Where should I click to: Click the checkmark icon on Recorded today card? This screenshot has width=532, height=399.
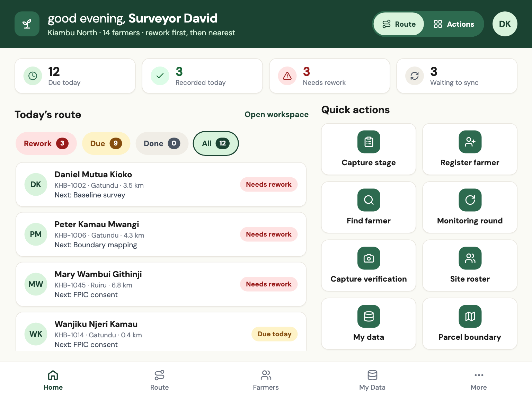click(x=160, y=76)
